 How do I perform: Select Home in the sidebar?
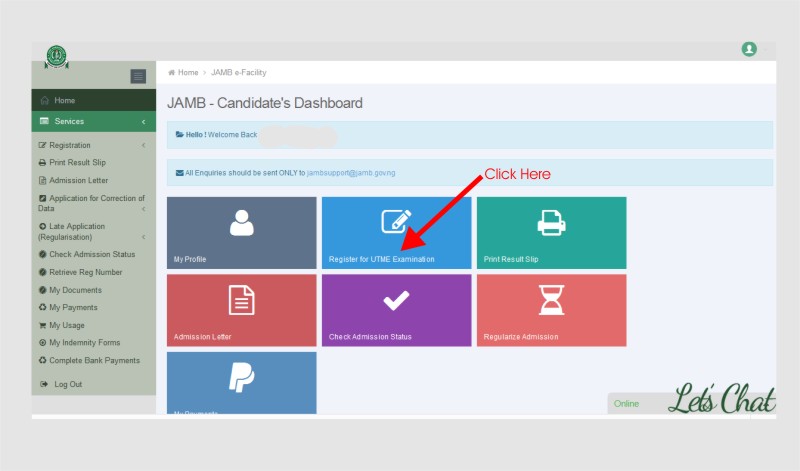click(x=65, y=100)
